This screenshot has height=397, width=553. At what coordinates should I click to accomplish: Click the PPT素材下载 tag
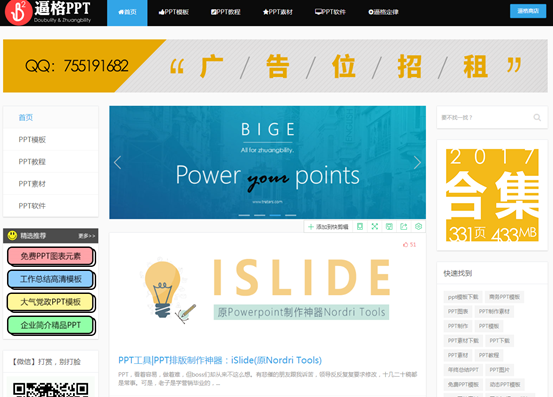463,341
